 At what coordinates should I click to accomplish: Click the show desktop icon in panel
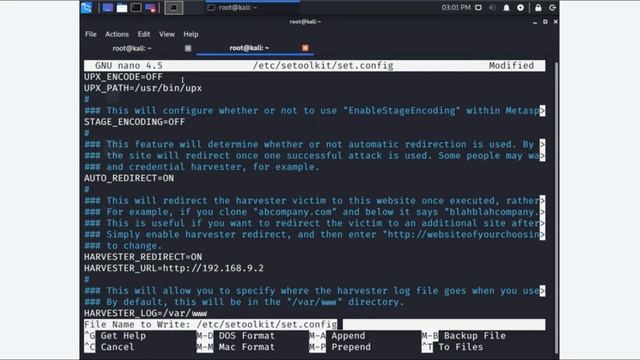click(108, 8)
